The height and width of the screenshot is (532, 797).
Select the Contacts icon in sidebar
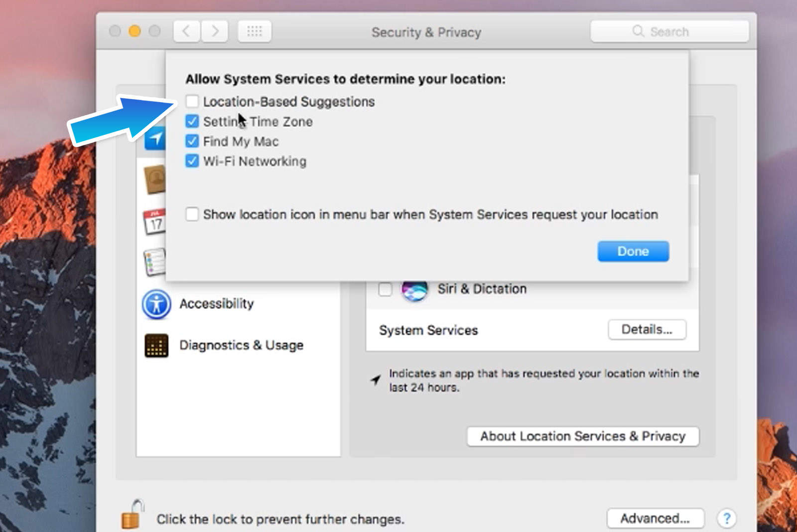click(x=155, y=179)
